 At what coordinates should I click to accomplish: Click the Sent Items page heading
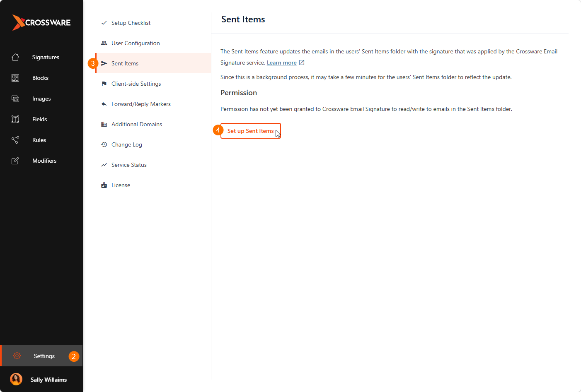[243, 19]
